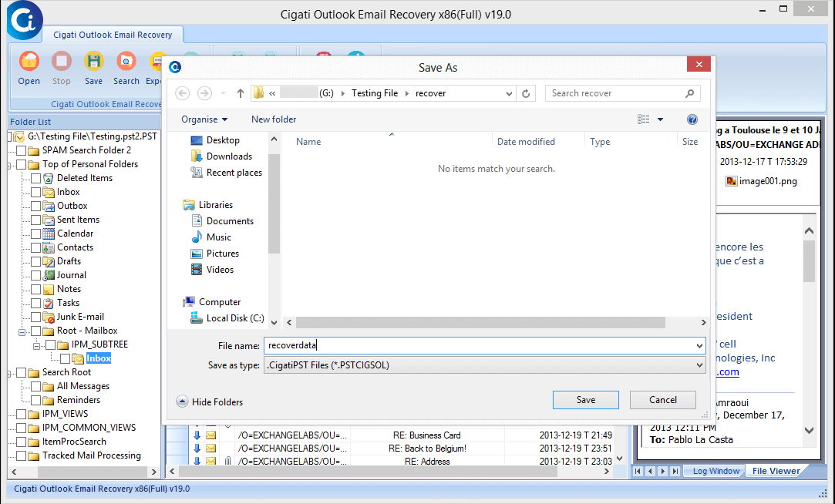Go up one folder level

241,93
